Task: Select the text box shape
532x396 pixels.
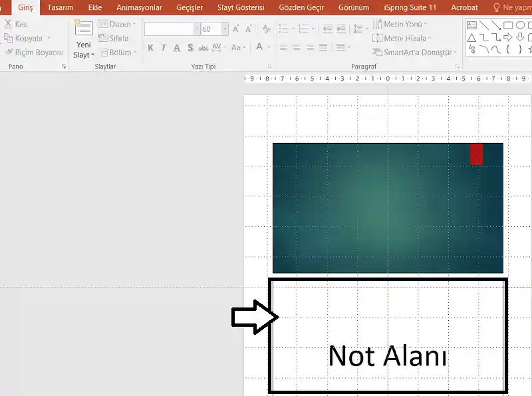Action: point(471,25)
